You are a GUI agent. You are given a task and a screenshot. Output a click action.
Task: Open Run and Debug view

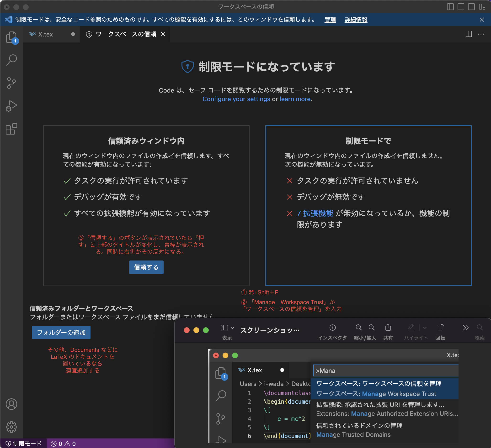[11, 106]
